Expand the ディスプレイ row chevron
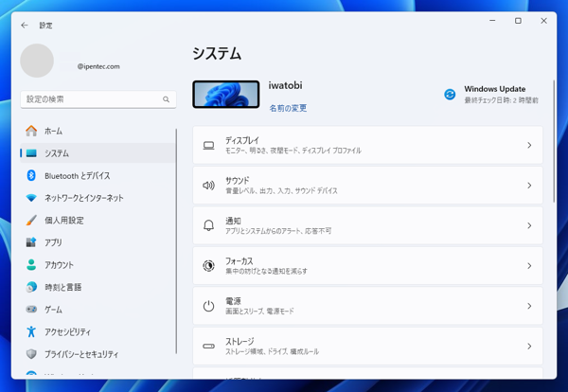The image size is (568, 392). (x=529, y=145)
